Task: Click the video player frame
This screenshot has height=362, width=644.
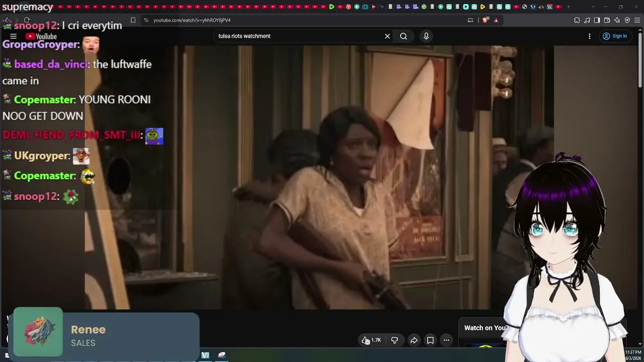Action: pos(319,177)
